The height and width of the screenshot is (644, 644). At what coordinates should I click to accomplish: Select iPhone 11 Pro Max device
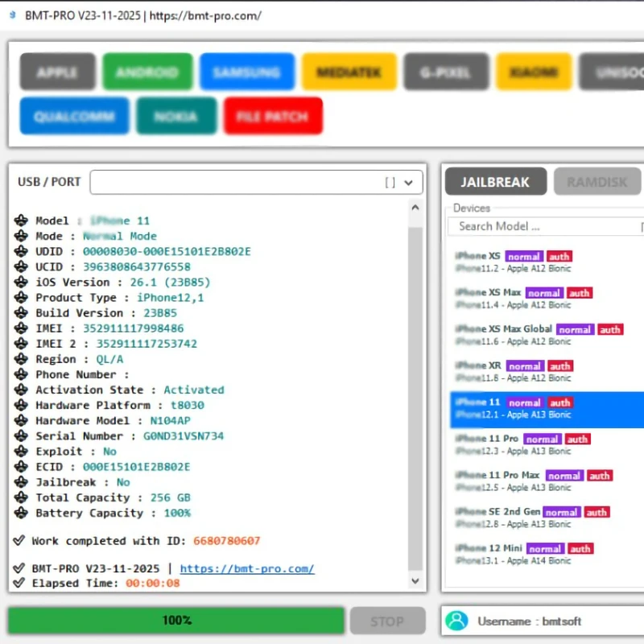pyautogui.click(x=547, y=481)
